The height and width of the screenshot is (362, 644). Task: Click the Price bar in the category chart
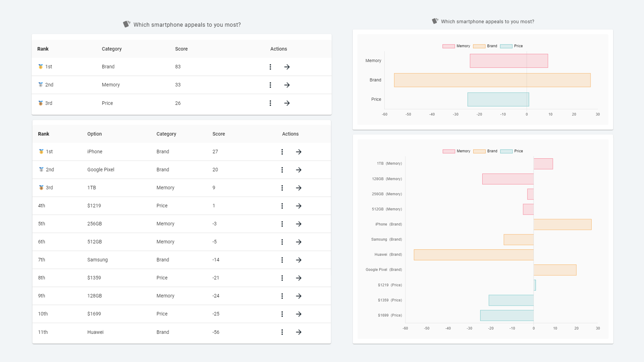pos(498,99)
